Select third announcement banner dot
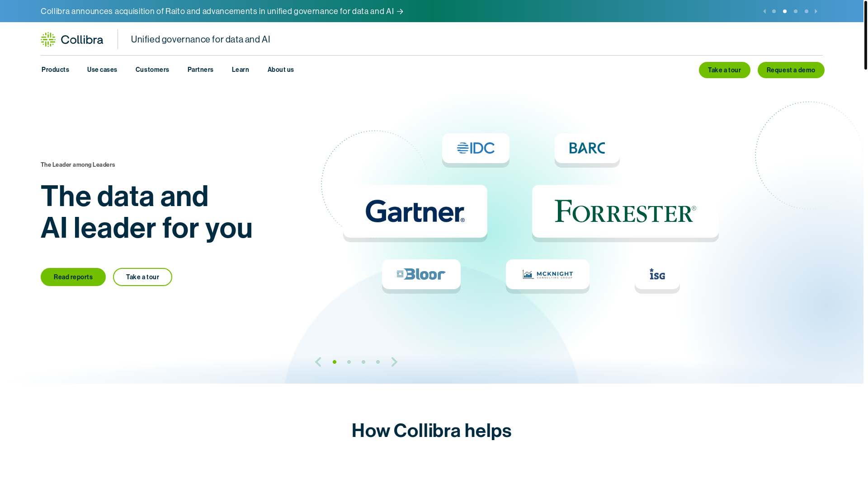This screenshot has height=488, width=868. tap(796, 11)
